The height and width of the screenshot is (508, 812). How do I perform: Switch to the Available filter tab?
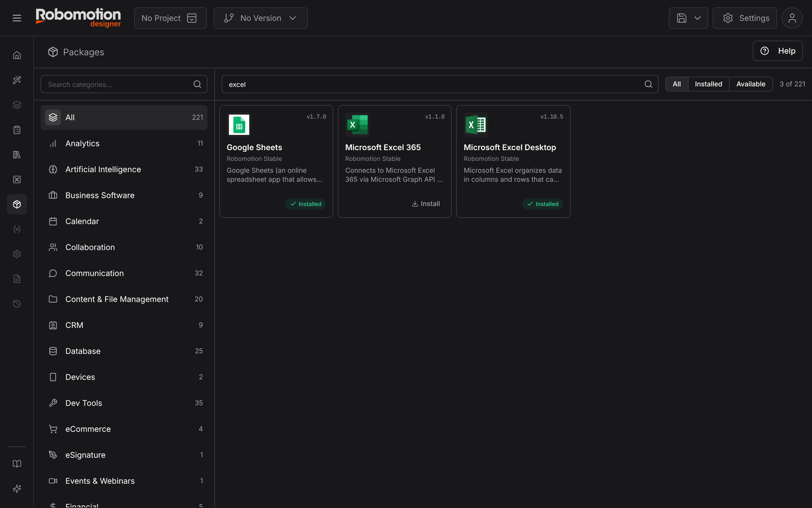pyautogui.click(x=751, y=84)
